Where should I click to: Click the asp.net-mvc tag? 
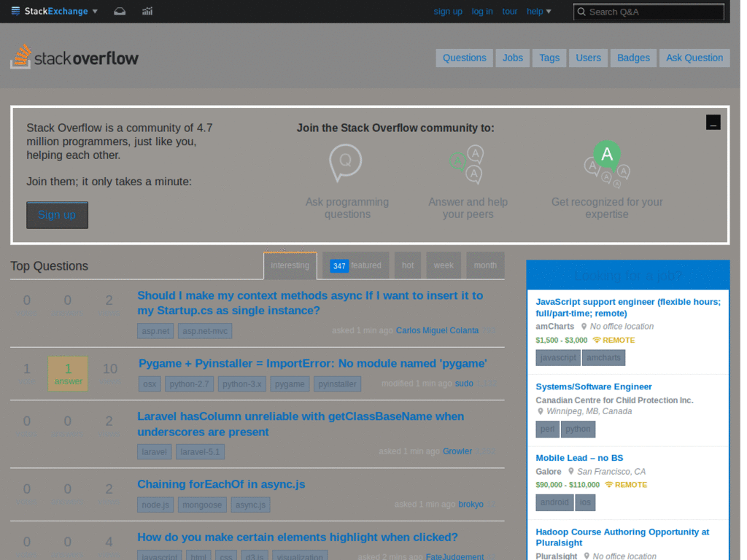(x=205, y=331)
